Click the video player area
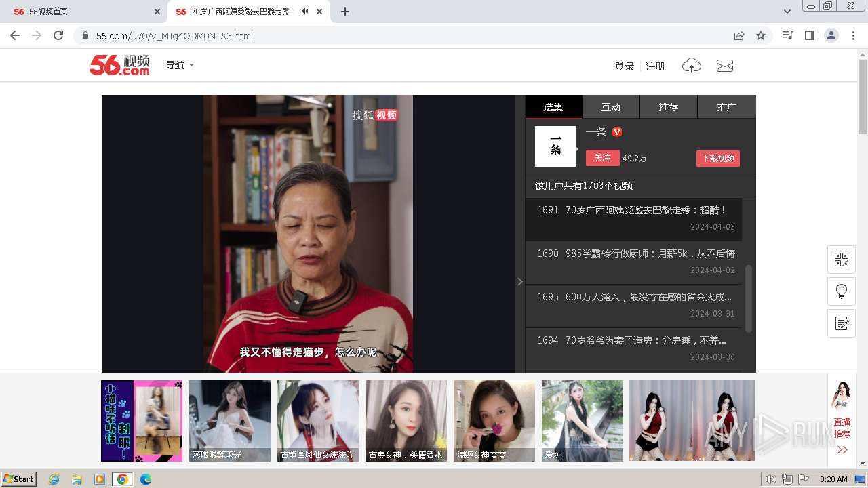868x488 pixels. tap(309, 234)
